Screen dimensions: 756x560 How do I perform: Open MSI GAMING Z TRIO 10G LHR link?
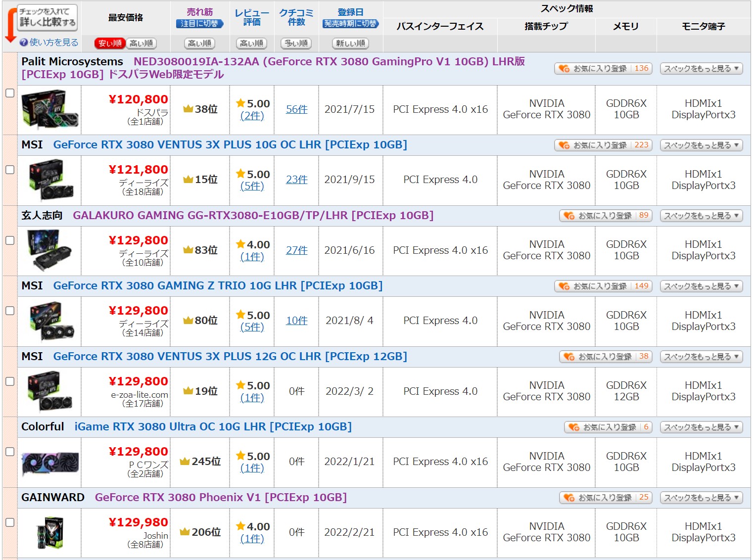click(218, 286)
